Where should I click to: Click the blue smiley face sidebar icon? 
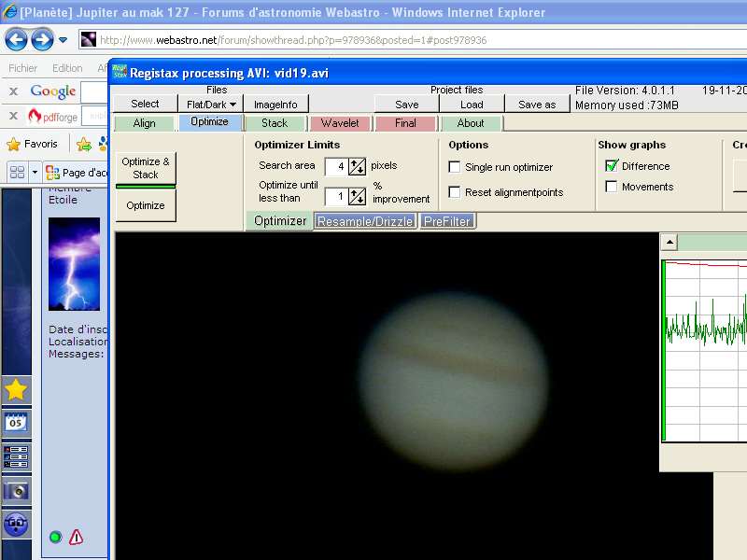click(16, 524)
